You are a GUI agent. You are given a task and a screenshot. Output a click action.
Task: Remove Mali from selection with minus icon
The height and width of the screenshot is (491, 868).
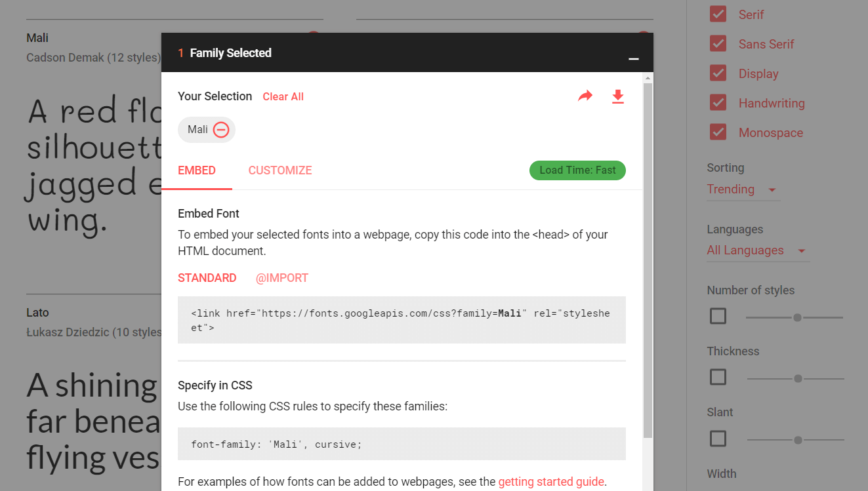221,130
